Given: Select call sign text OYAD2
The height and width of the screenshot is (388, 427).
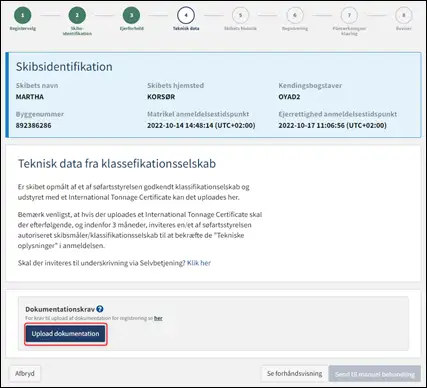Looking at the screenshot, I should [x=289, y=97].
